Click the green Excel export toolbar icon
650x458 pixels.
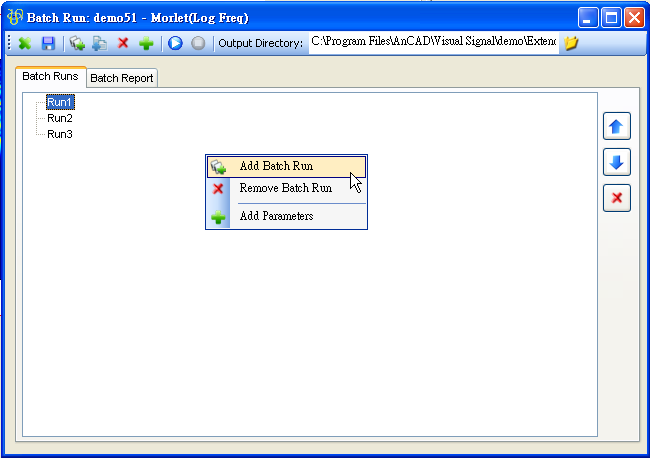point(25,43)
